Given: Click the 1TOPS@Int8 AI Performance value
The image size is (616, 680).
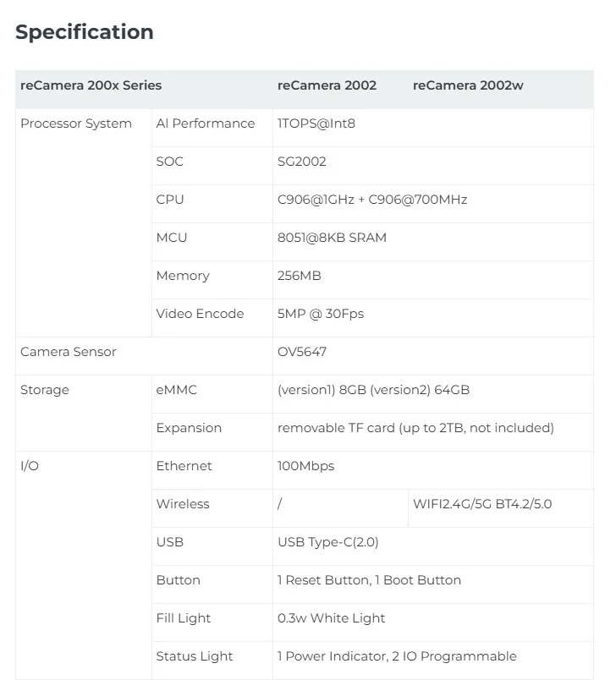Looking at the screenshot, I should (x=316, y=123).
